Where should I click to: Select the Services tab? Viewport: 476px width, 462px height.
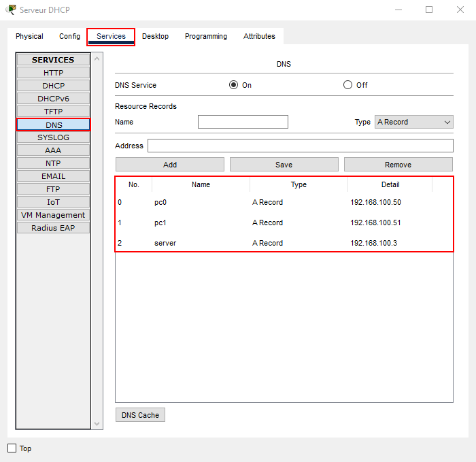pos(111,36)
